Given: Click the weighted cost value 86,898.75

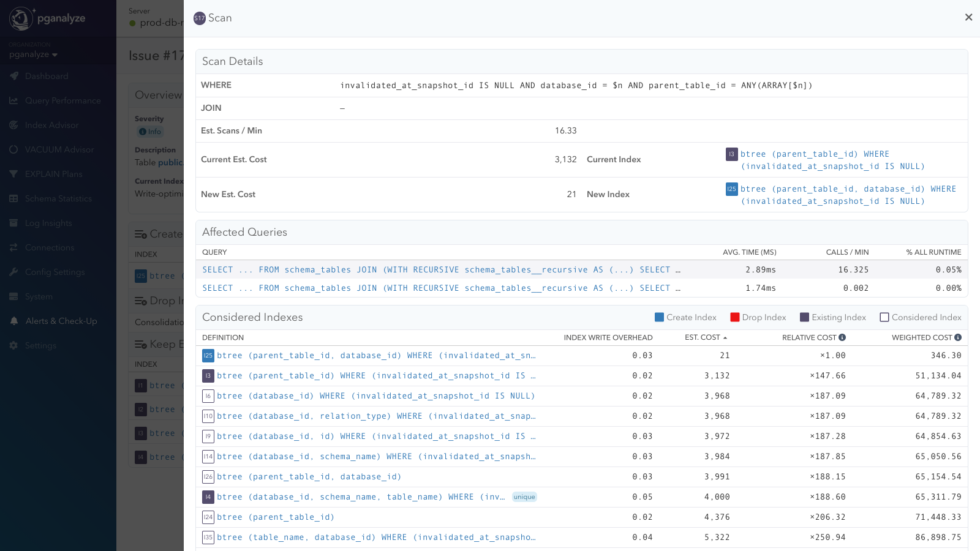Looking at the screenshot, I should point(938,538).
